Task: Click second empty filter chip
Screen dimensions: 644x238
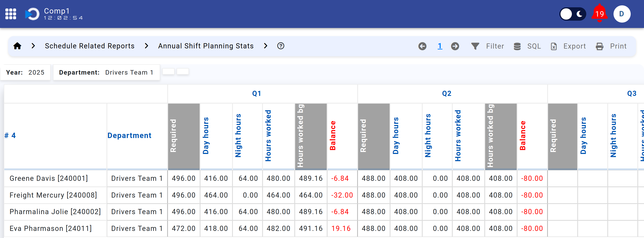Action: coord(183,71)
